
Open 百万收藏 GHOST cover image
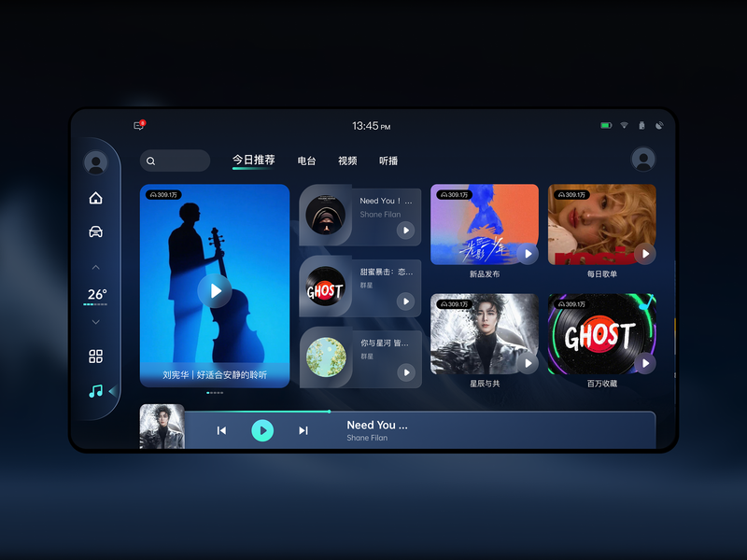point(601,334)
